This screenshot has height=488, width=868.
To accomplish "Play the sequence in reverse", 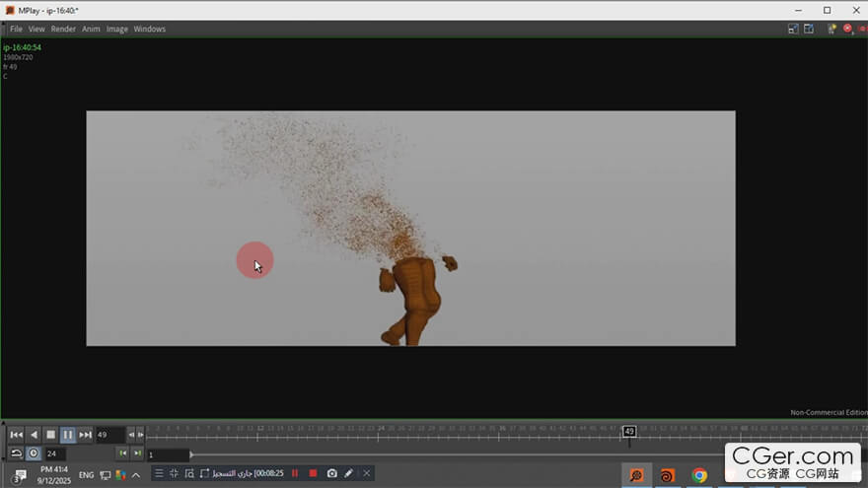I will tap(34, 435).
